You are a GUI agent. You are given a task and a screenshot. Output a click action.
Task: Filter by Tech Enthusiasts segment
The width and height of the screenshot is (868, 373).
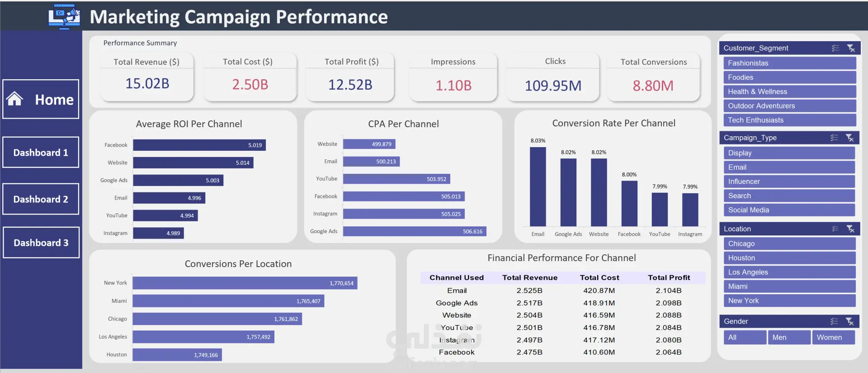[x=790, y=120]
